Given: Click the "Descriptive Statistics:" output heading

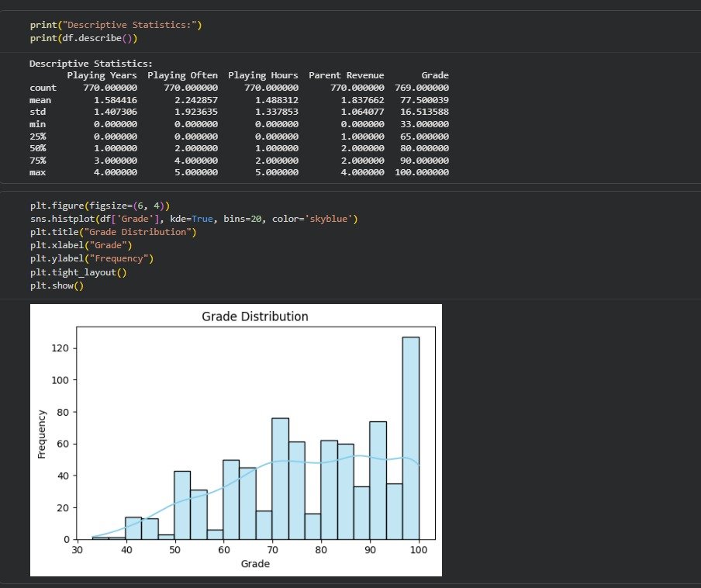Looking at the screenshot, I should click(92, 64).
